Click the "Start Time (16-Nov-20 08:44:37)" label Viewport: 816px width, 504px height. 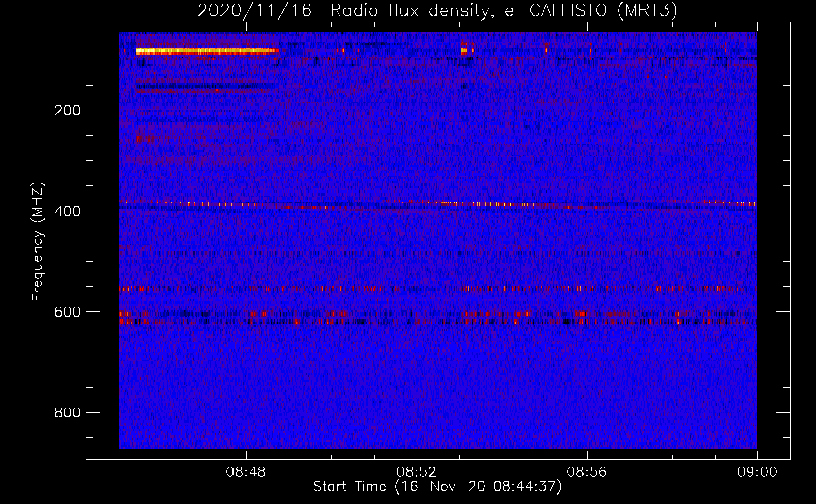[437, 487]
